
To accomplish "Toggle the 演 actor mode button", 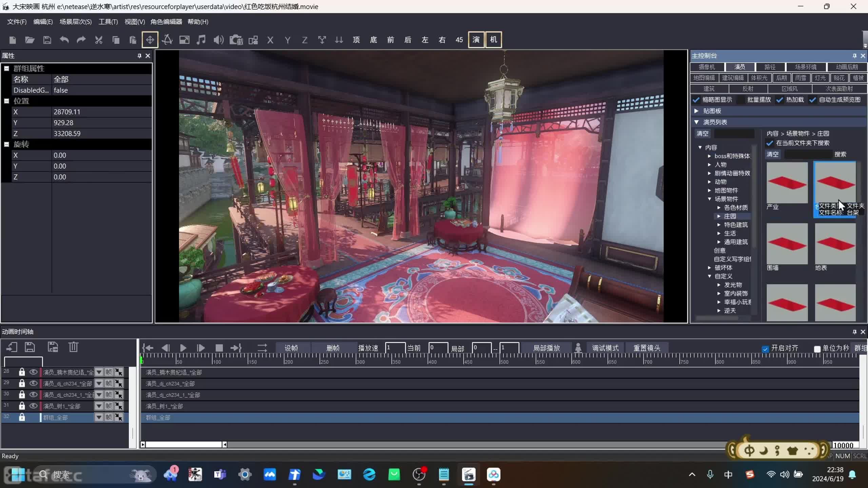I will (476, 40).
